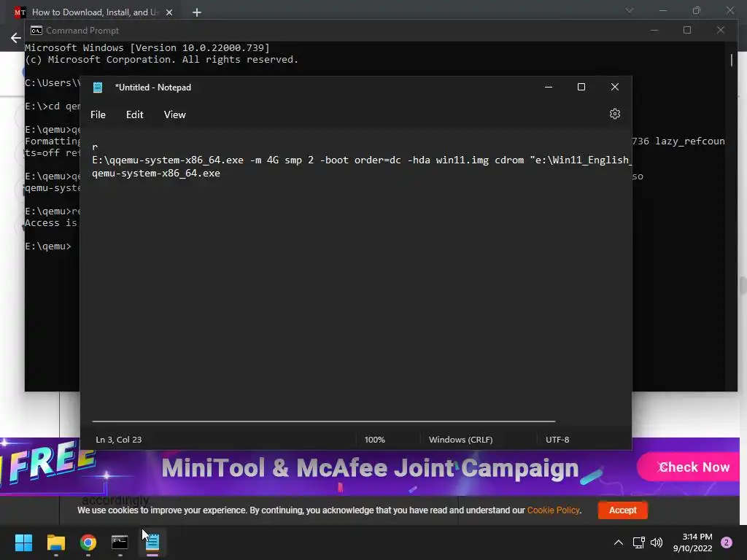The width and height of the screenshot is (747, 560).
Task: Click the E:\qemu> prompt in Command Prompt
Action: pyautogui.click(x=48, y=246)
